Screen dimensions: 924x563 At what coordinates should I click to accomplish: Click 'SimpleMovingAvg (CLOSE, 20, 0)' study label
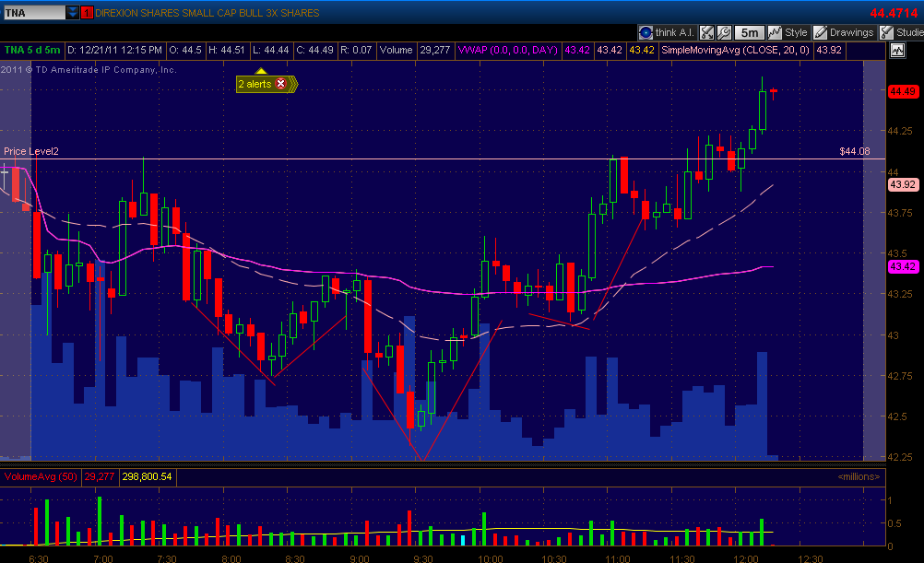(x=736, y=50)
